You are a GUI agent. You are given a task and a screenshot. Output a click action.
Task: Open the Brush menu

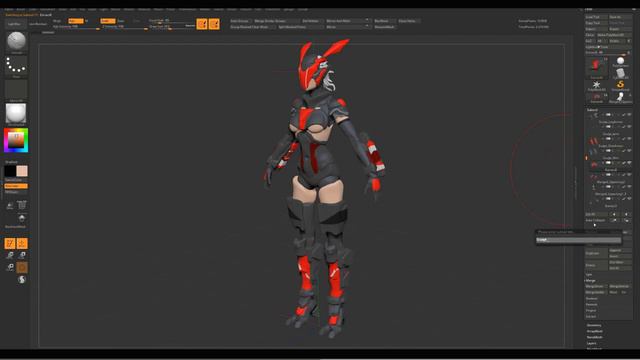[x=20, y=9]
